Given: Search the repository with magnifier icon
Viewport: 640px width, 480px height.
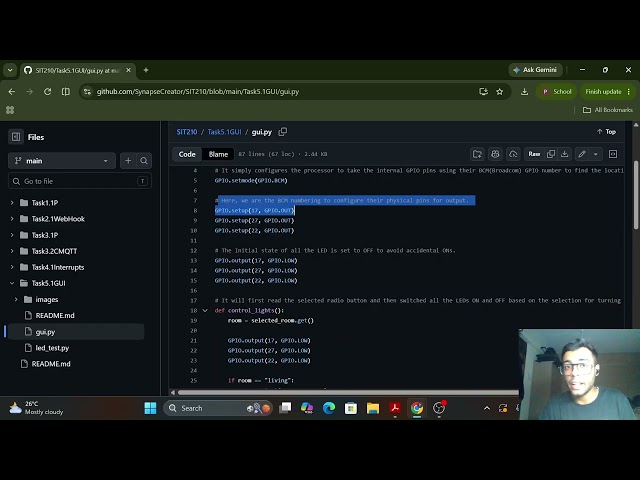Looking at the screenshot, I should point(144,161).
